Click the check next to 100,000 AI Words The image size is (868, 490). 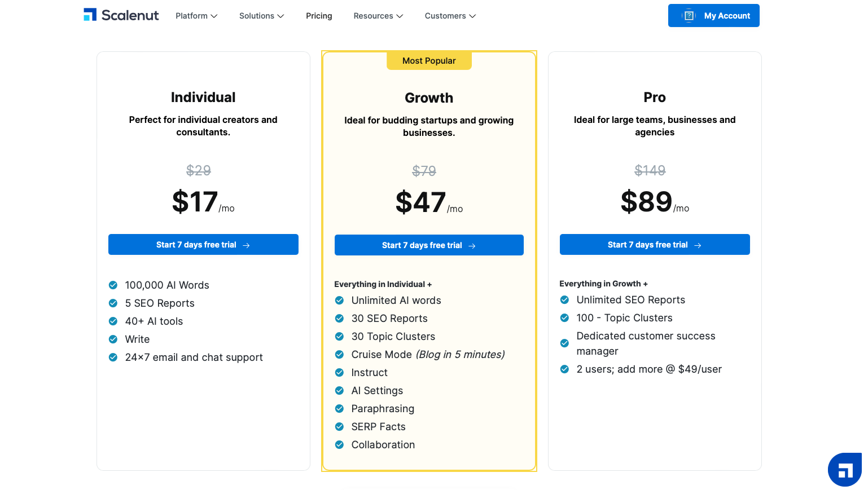(113, 285)
